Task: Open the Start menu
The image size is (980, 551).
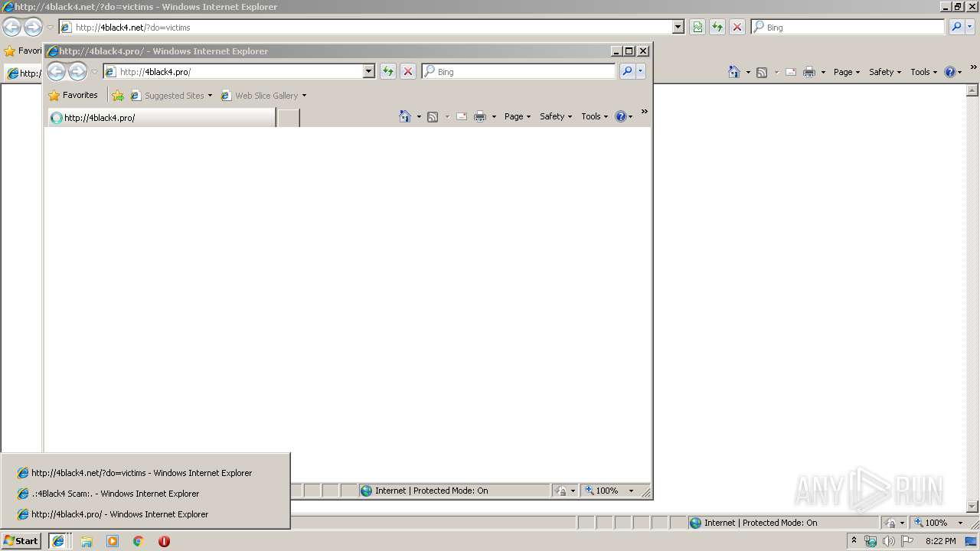Action: click(x=21, y=541)
